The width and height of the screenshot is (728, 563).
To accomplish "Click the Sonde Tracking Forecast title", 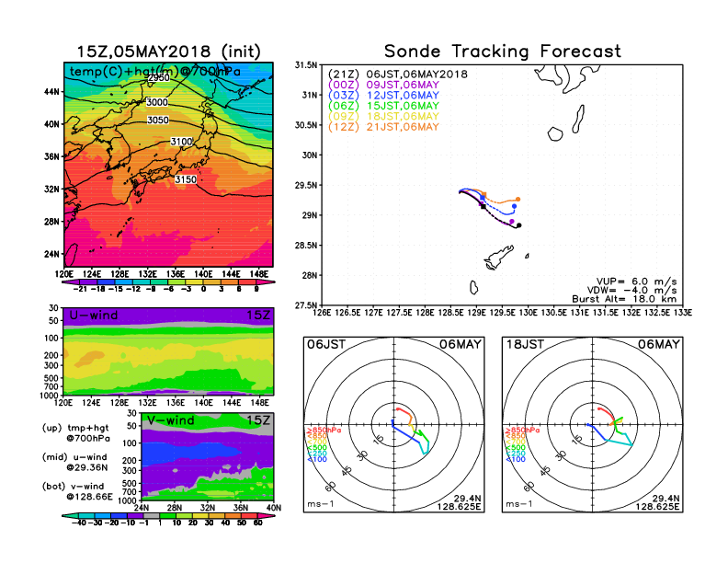I will point(502,52).
